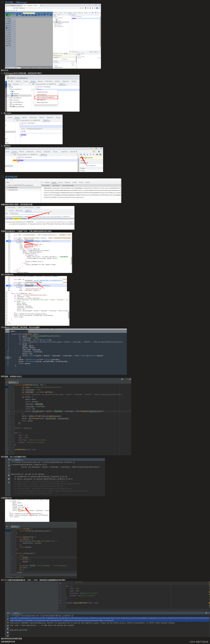Choose Add conditional breakpoint… menu entry
210x644 pixels.
coord(46,97)
